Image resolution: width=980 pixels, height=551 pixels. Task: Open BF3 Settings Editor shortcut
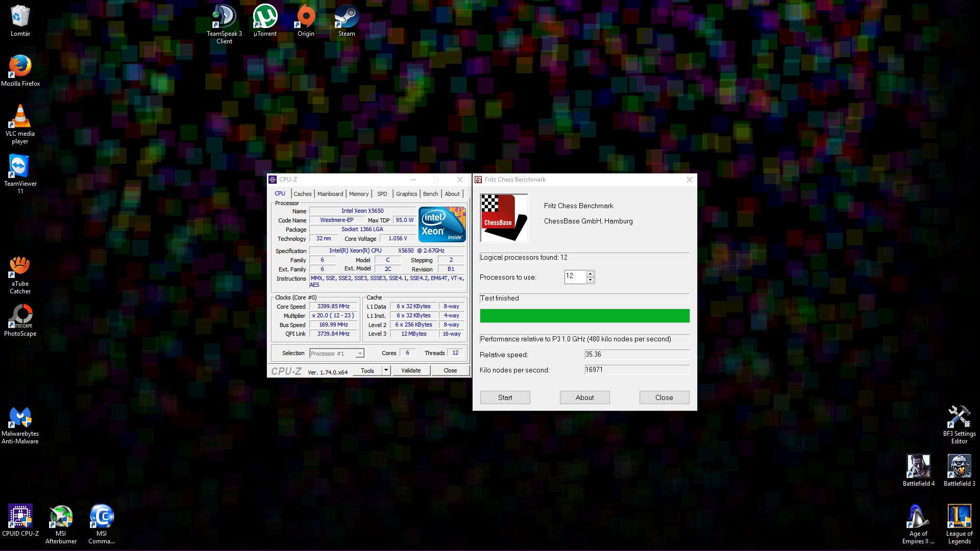[959, 425]
